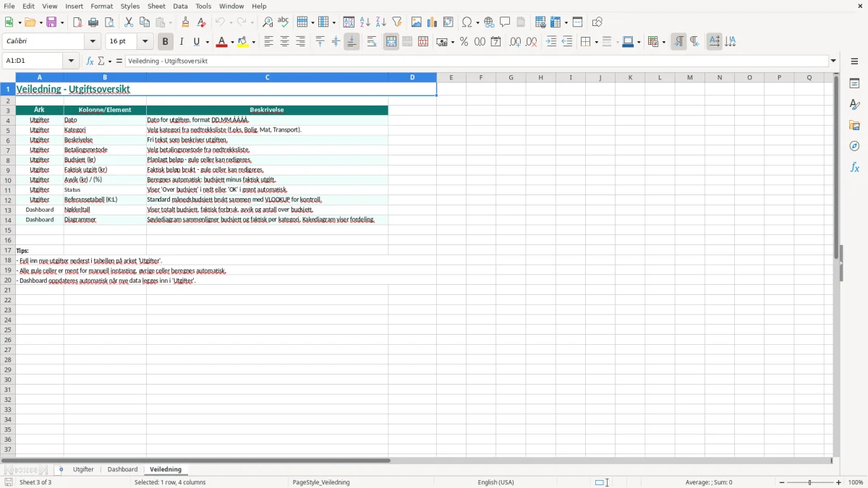The image size is (868, 488).
Task: Toggle Wrap Text button
Action: 372,41
